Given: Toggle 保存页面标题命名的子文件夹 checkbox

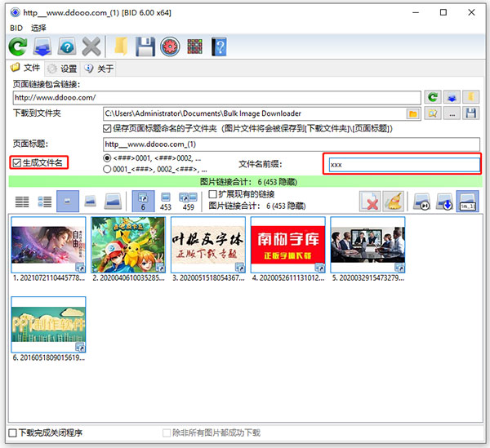Looking at the screenshot, I should [x=107, y=128].
